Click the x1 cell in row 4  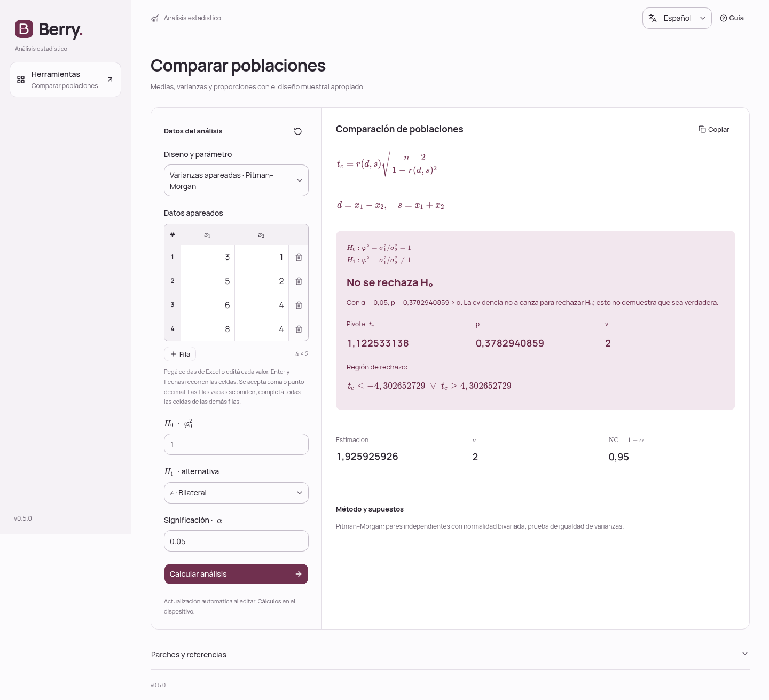tap(208, 329)
